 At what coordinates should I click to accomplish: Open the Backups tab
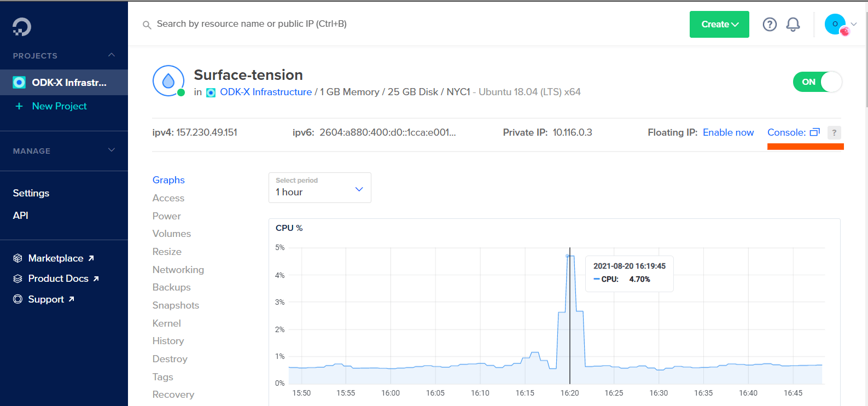click(x=172, y=287)
